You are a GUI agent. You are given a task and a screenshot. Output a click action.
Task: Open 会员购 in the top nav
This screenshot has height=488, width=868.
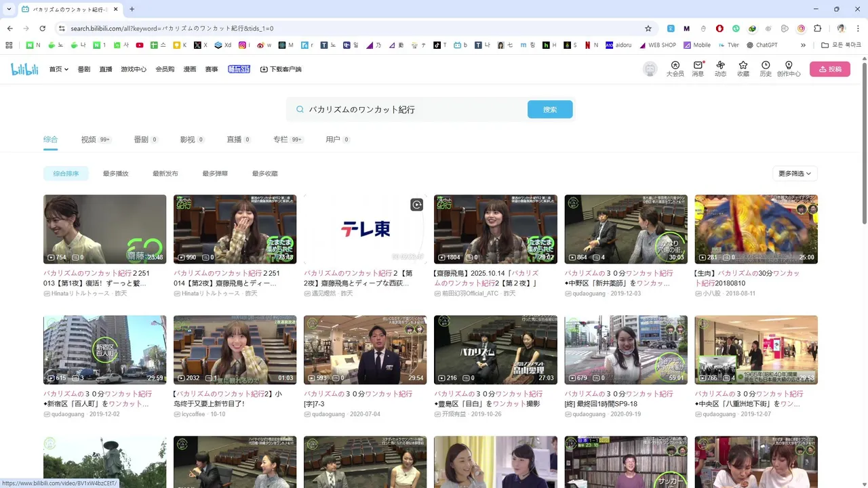coord(165,69)
